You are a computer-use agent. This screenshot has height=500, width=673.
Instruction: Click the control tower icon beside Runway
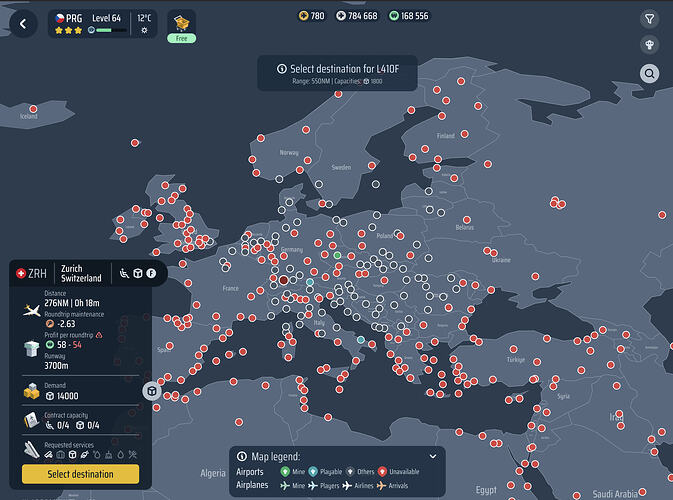pyautogui.click(x=32, y=349)
